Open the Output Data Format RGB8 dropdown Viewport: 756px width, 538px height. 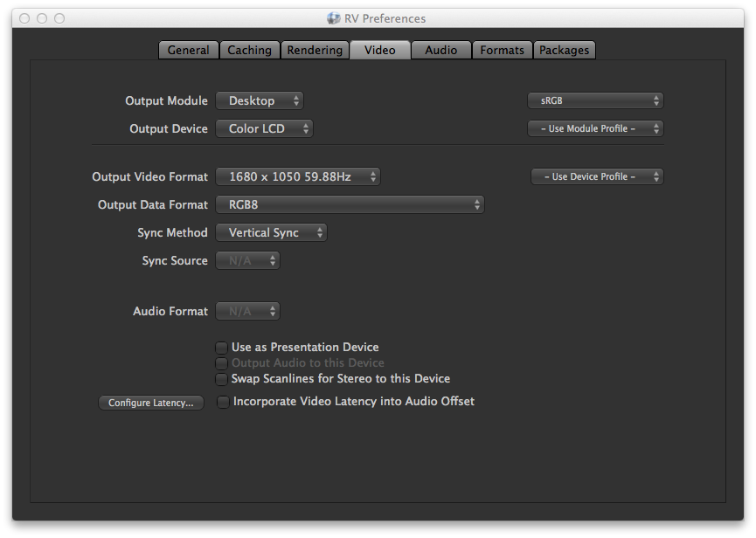pos(350,204)
